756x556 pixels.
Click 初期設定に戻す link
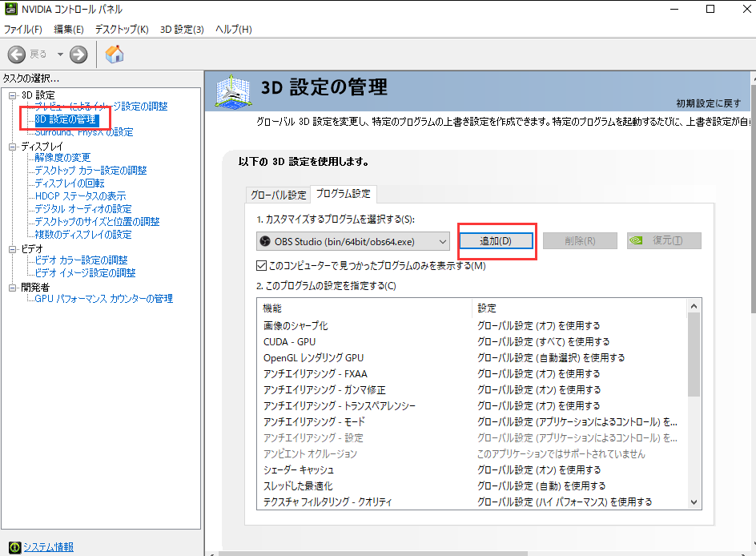point(708,103)
